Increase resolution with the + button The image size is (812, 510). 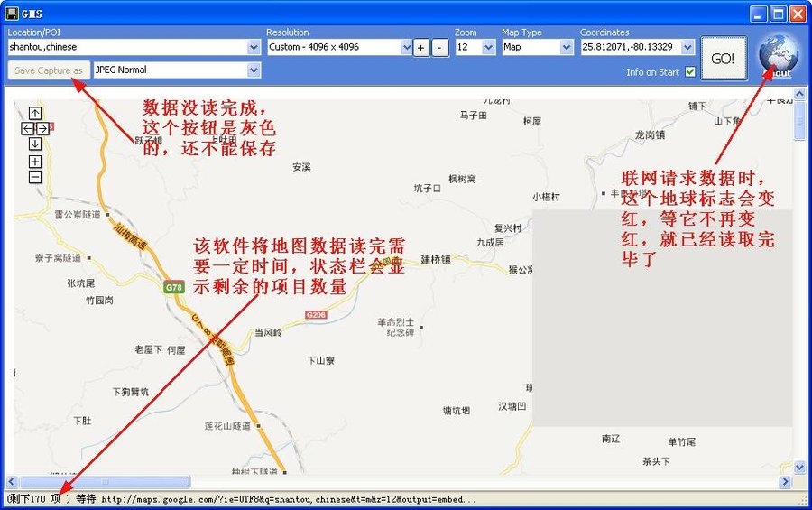click(421, 48)
